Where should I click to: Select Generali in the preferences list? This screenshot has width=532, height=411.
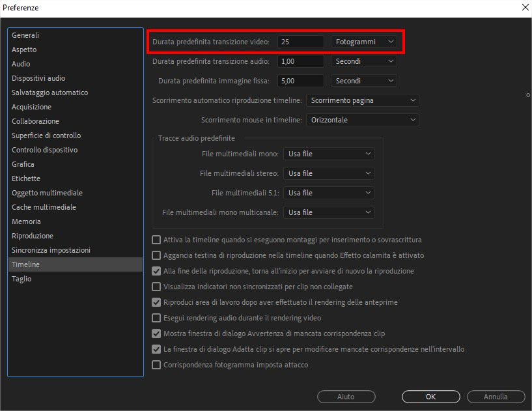pyautogui.click(x=25, y=35)
